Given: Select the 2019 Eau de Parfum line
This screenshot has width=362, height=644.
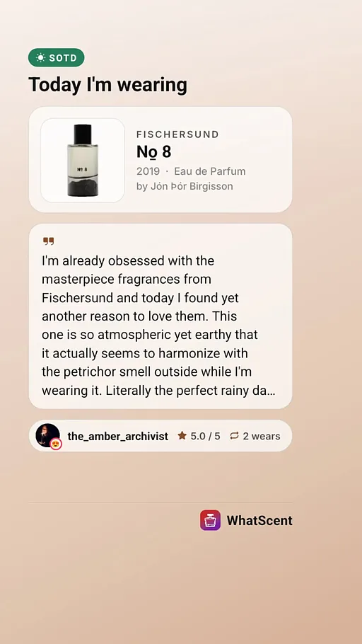Looking at the screenshot, I should tap(191, 171).
